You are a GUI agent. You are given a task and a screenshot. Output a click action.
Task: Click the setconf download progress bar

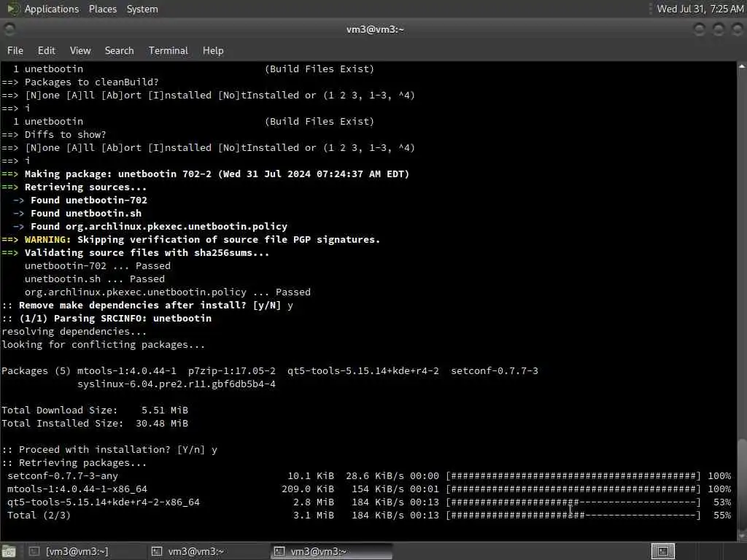pyautogui.click(x=573, y=475)
